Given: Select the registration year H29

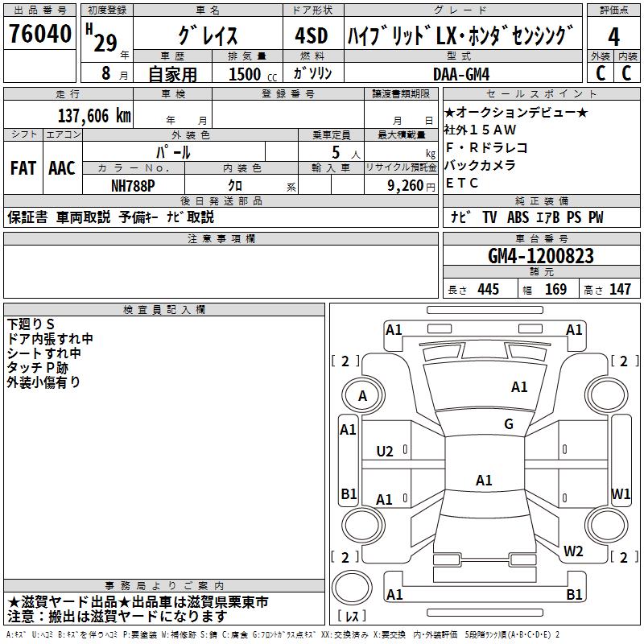Looking at the screenshot, I should [x=102, y=39].
